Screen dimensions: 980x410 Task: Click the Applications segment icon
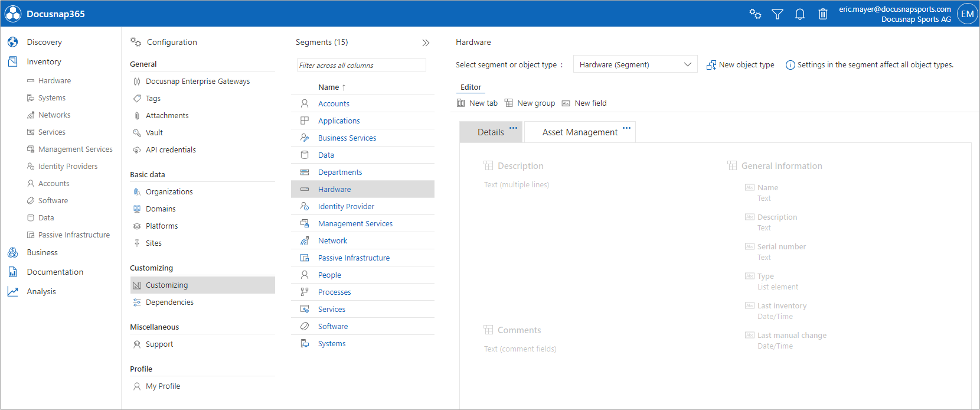pyautogui.click(x=305, y=121)
